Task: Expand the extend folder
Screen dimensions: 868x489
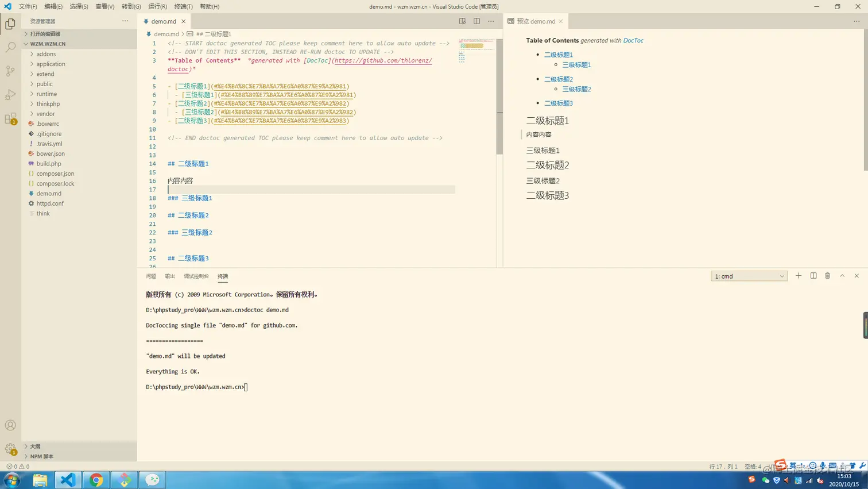Action: pos(79,74)
